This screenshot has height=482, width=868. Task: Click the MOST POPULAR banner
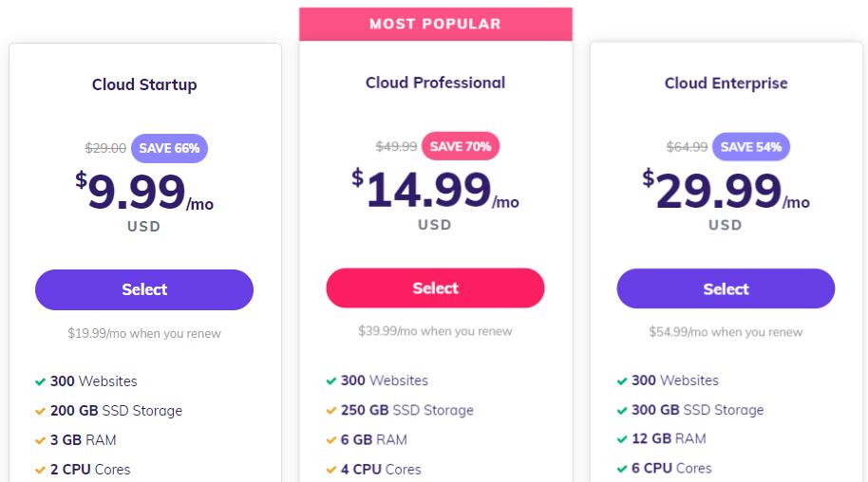pos(436,24)
